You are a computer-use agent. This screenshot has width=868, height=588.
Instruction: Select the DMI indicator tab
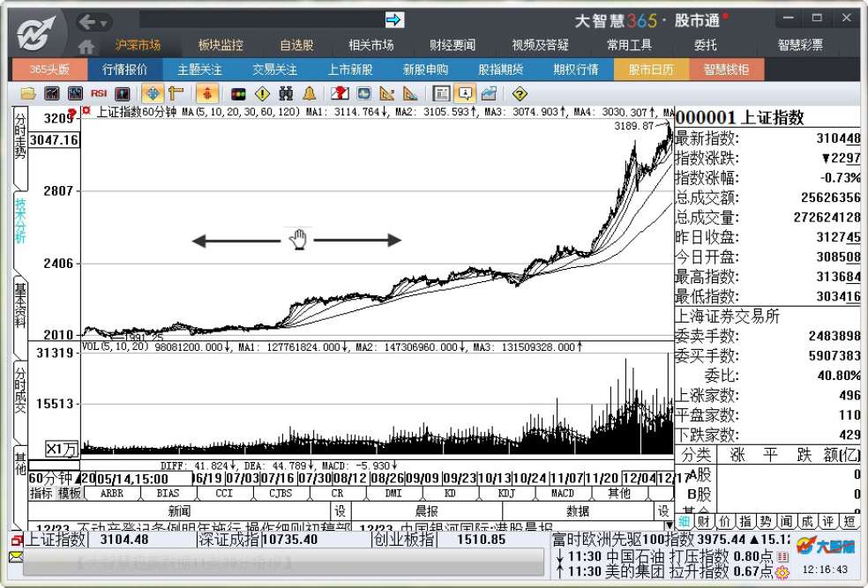click(x=393, y=493)
